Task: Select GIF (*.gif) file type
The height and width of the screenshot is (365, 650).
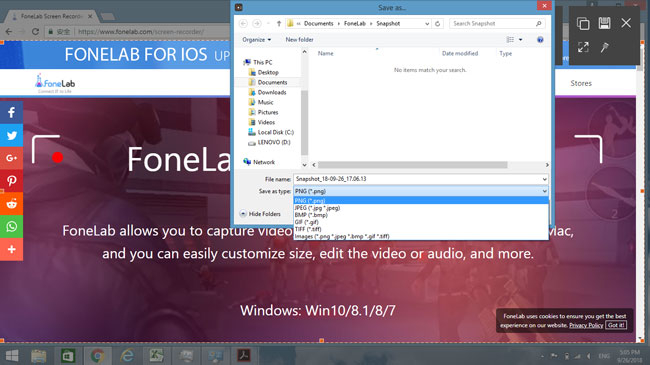Action: pos(421,222)
